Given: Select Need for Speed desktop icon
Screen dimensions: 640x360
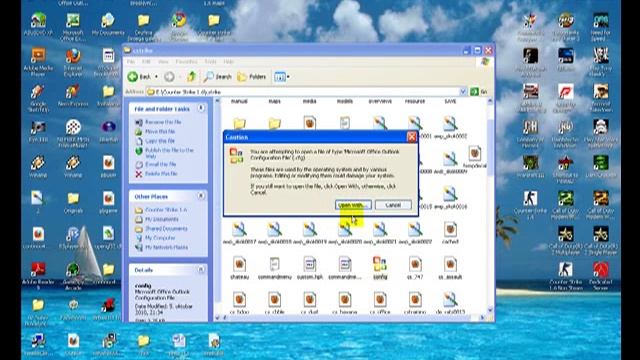Looking at the screenshot, I should coord(600,20).
